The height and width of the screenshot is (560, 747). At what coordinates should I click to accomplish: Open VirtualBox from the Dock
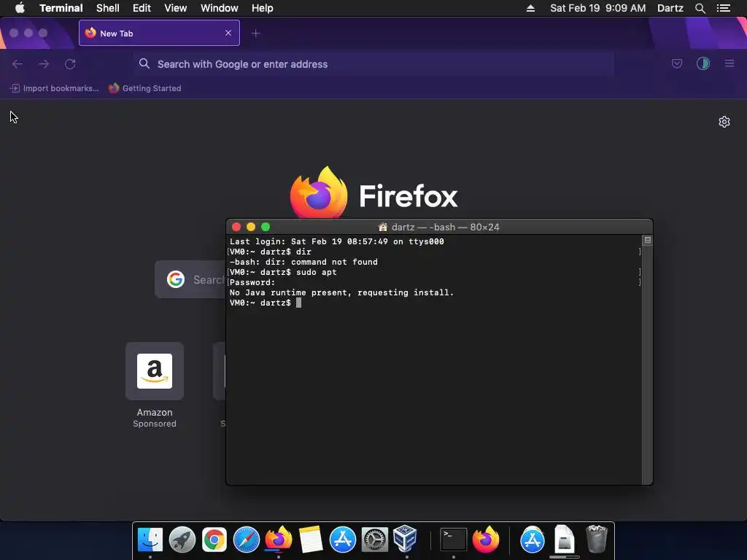tap(406, 539)
